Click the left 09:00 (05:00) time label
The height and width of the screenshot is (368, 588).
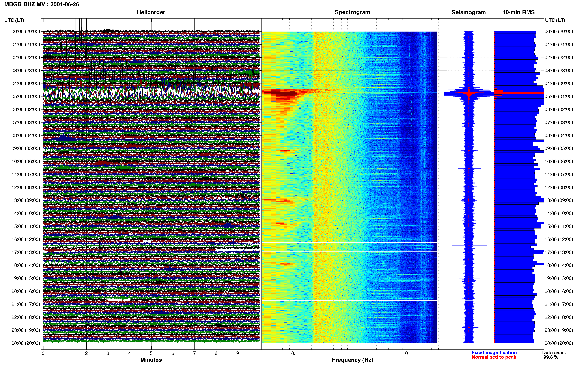pos(26,148)
